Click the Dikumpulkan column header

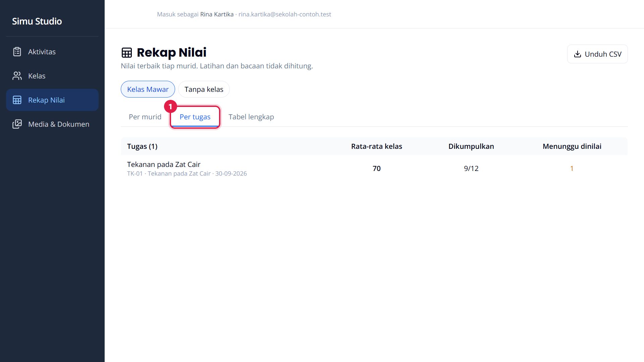[x=471, y=146]
